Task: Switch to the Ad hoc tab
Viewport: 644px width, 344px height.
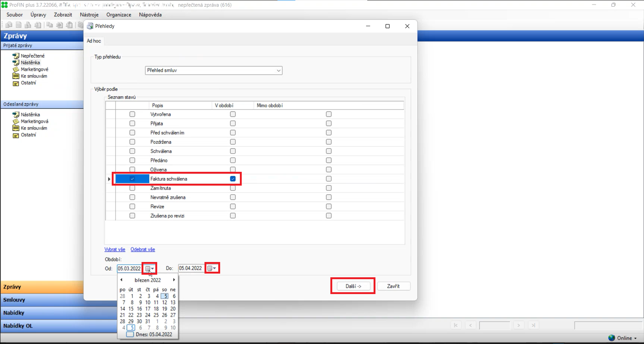Action: [94, 41]
